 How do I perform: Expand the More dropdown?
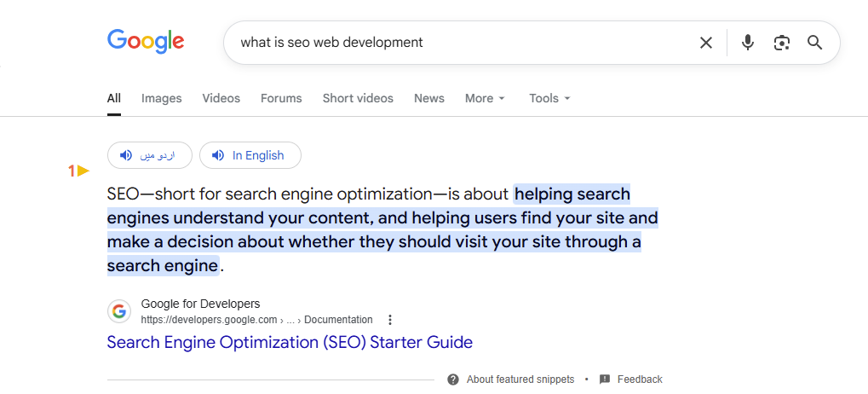485,99
